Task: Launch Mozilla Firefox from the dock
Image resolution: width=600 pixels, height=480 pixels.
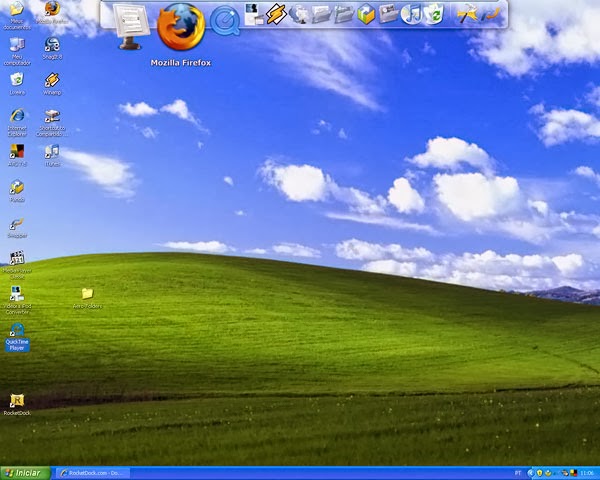Action: click(x=181, y=27)
